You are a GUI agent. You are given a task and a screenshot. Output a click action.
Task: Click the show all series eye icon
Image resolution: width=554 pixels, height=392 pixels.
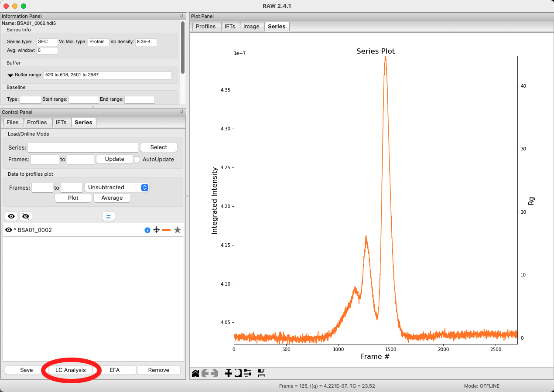tap(12, 216)
